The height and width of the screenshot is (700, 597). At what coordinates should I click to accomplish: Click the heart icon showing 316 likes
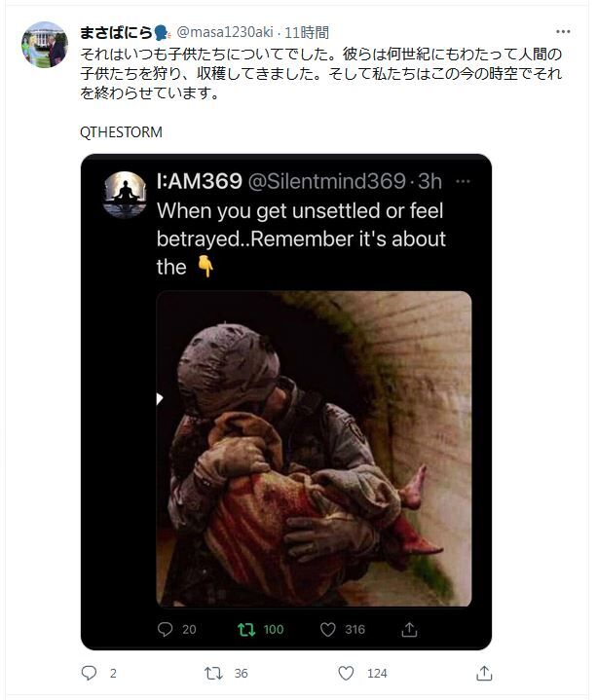click(x=328, y=630)
